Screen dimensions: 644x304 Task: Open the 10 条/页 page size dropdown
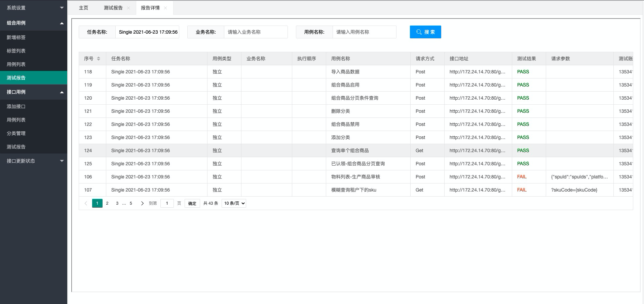pyautogui.click(x=234, y=203)
